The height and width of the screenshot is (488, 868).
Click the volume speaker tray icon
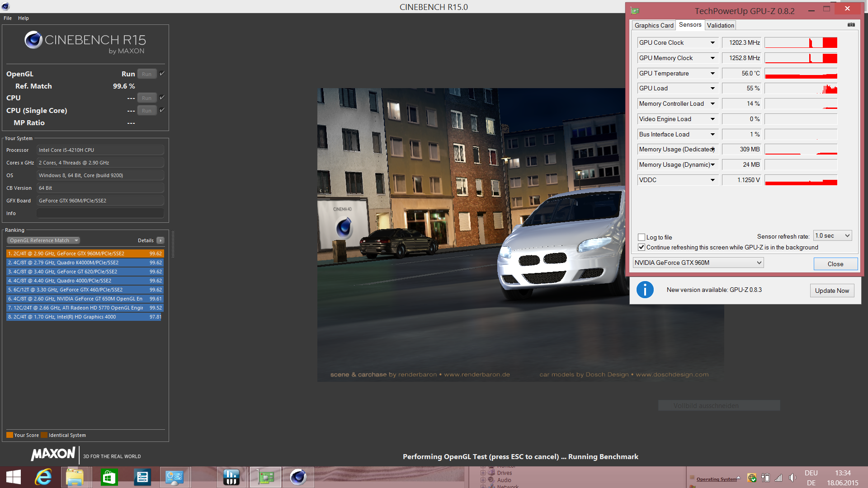click(793, 478)
